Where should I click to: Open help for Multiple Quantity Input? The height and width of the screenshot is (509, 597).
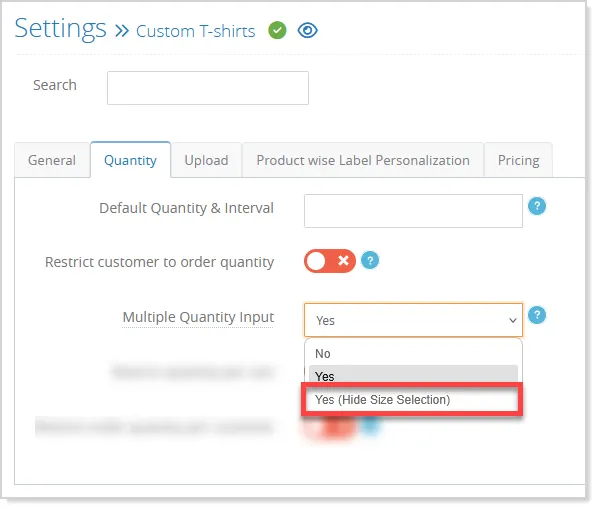click(537, 315)
